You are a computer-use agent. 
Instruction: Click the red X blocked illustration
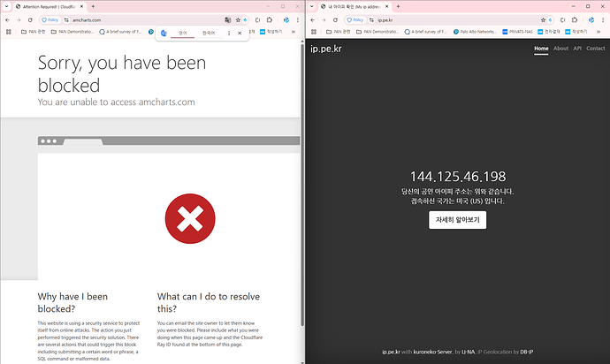click(x=190, y=218)
